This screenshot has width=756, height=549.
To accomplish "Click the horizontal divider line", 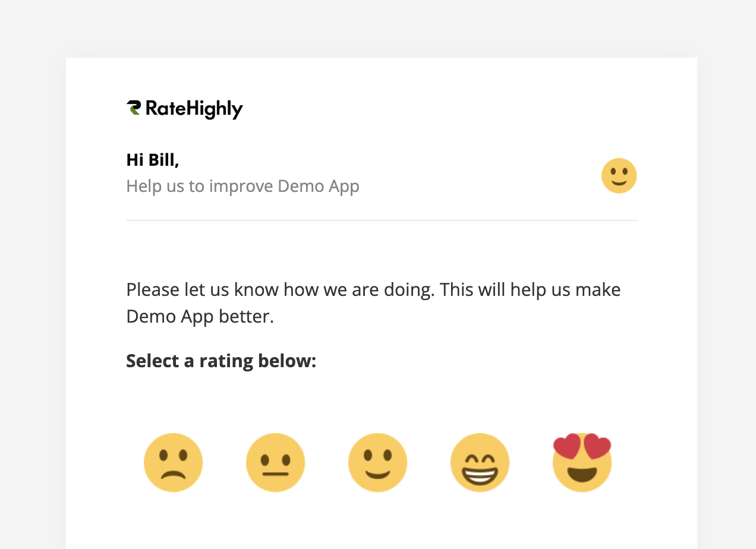I will (381, 221).
